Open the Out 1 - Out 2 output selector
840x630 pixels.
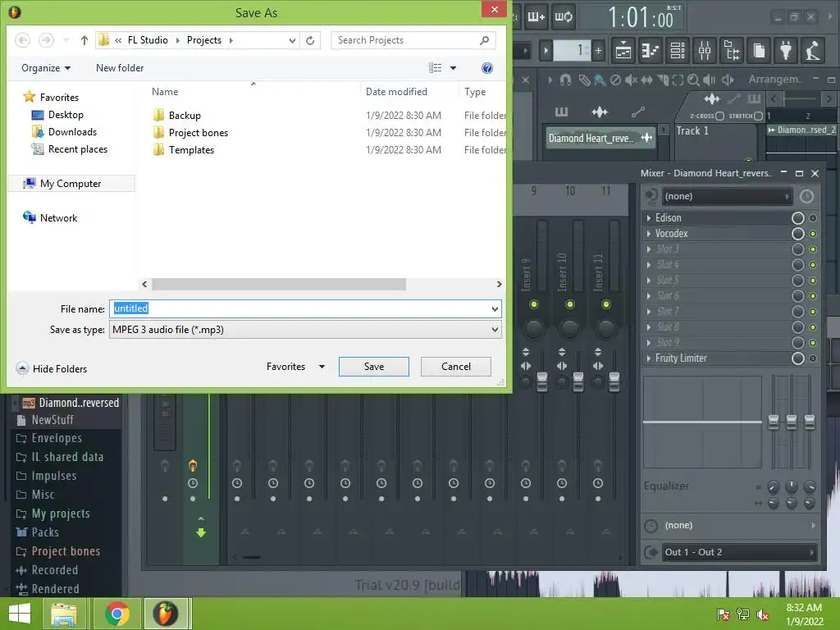tap(738, 552)
